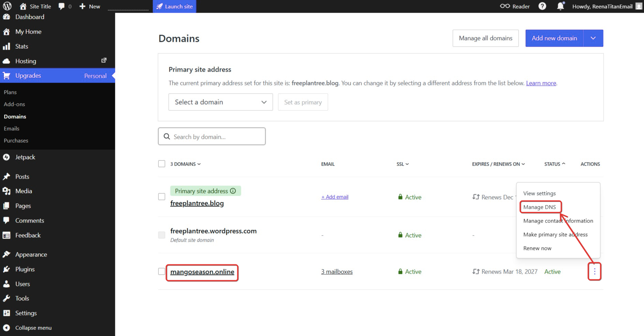Open the Add-ons submenu item
644x336 pixels.
tap(14, 104)
